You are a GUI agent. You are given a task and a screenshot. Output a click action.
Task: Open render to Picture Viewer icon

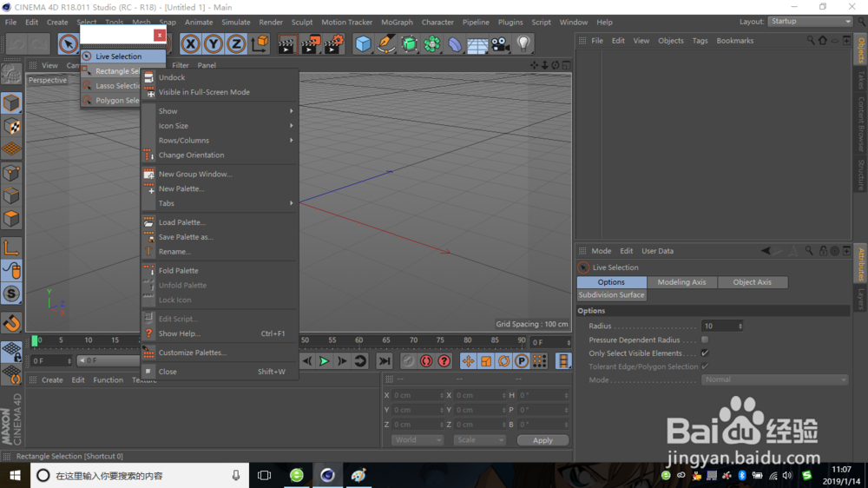pyautogui.click(x=311, y=43)
